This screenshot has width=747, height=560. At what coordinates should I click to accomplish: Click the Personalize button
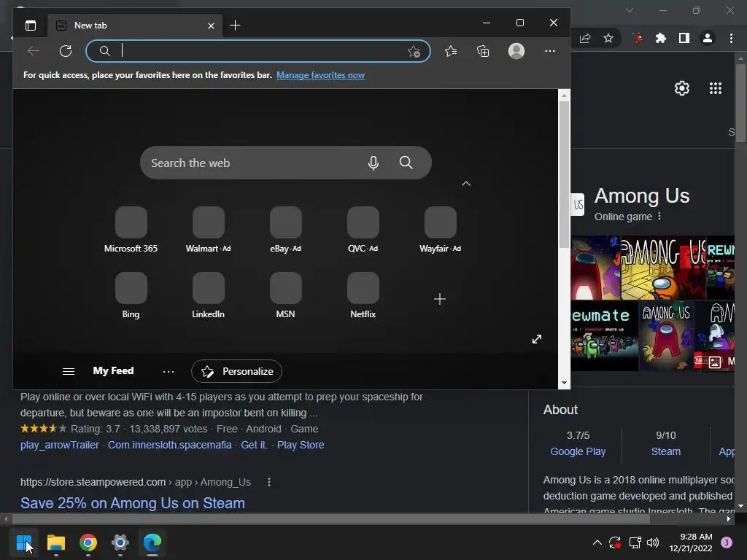236,371
